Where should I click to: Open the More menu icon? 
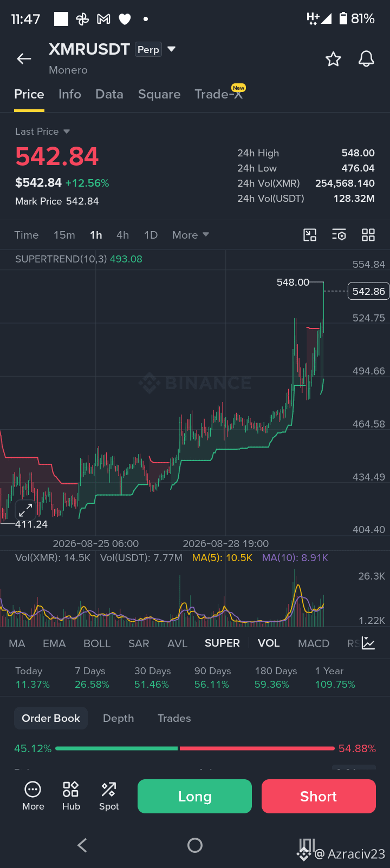(x=33, y=796)
